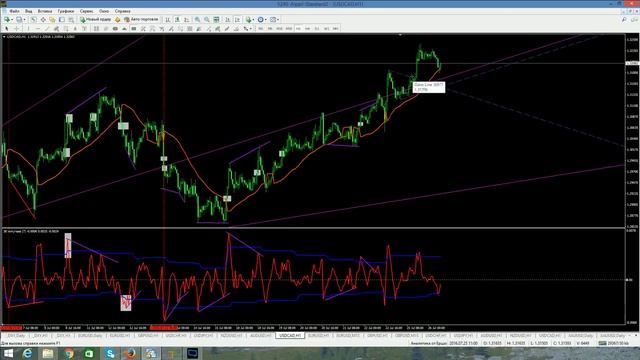Select the Text Label tool
Viewport: 640px width, 360px height.
(x=84, y=29)
